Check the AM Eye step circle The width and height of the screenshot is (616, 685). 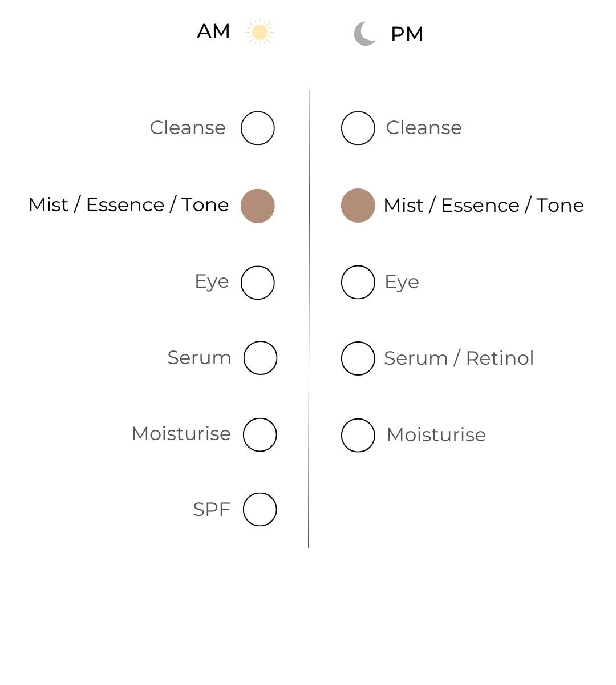click(x=258, y=283)
